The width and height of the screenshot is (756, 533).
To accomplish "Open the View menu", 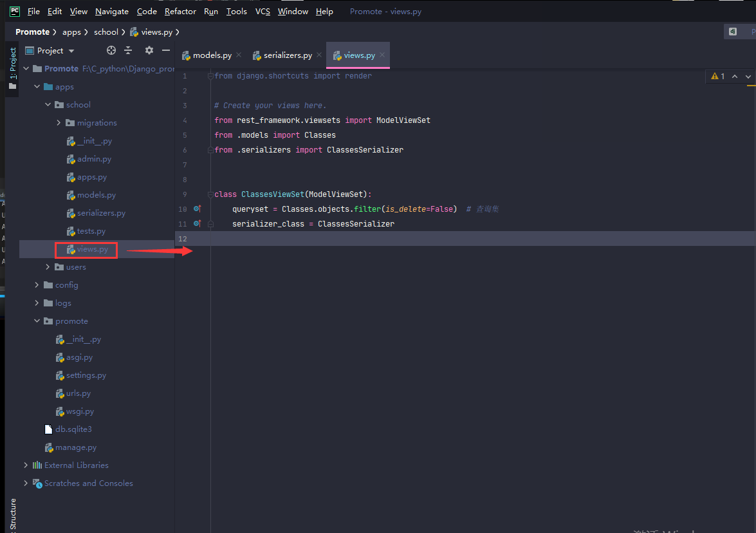I will pos(78,11).
